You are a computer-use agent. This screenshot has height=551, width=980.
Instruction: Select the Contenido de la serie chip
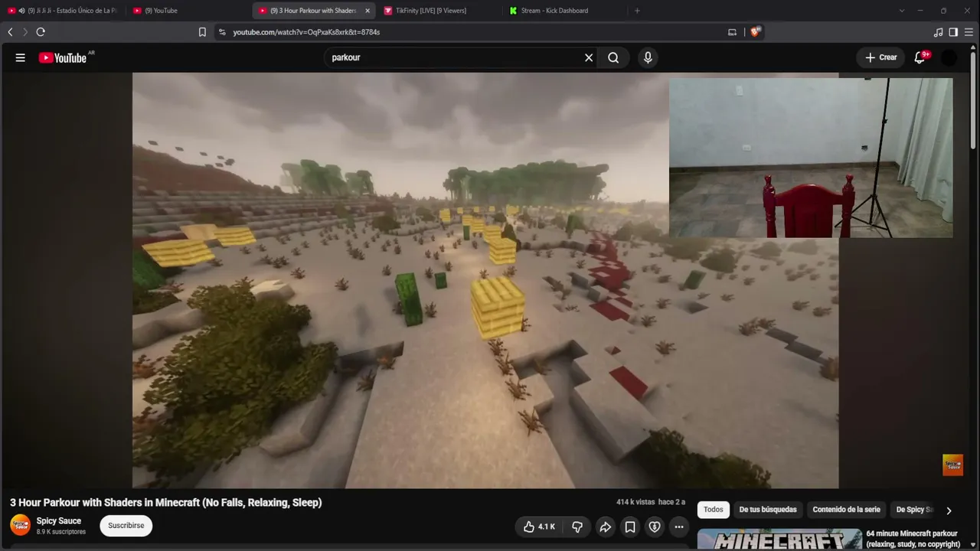point(847,510)
